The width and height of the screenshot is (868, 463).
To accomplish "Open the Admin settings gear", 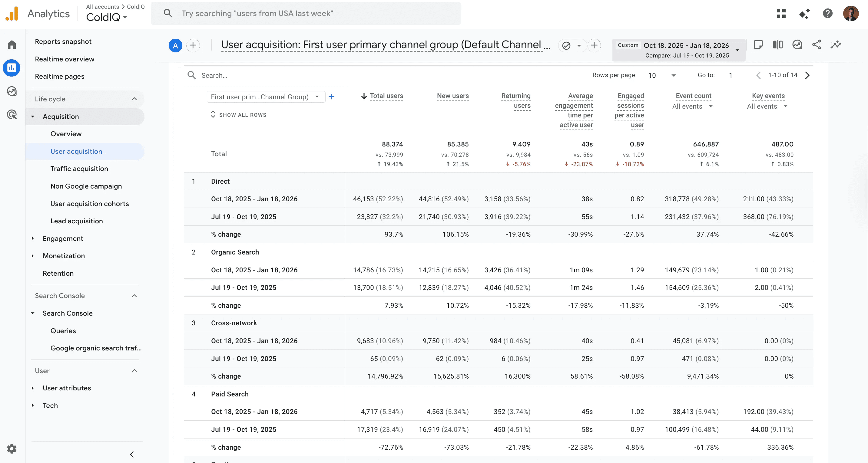I will 12,448.
